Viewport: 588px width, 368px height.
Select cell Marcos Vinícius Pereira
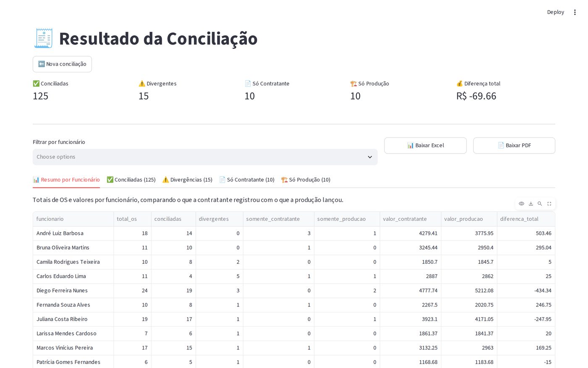click(x=73, y=348)
